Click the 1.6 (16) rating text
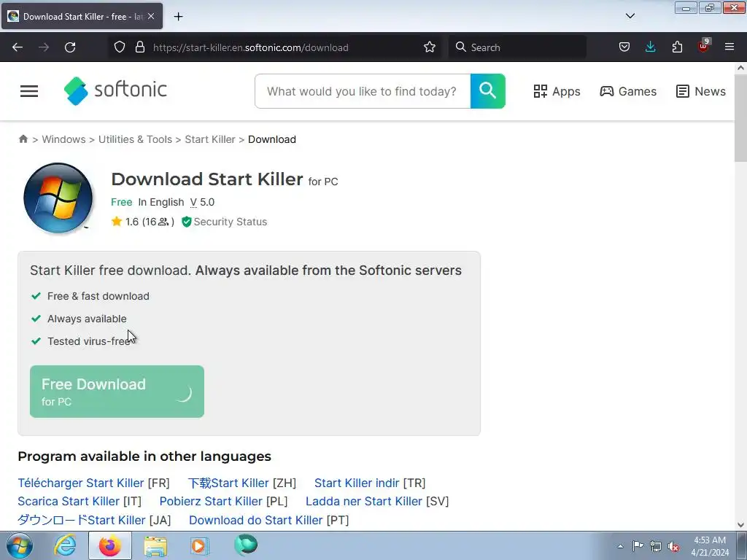The width and height of the screenshot is (747, 560). [150, 222]
